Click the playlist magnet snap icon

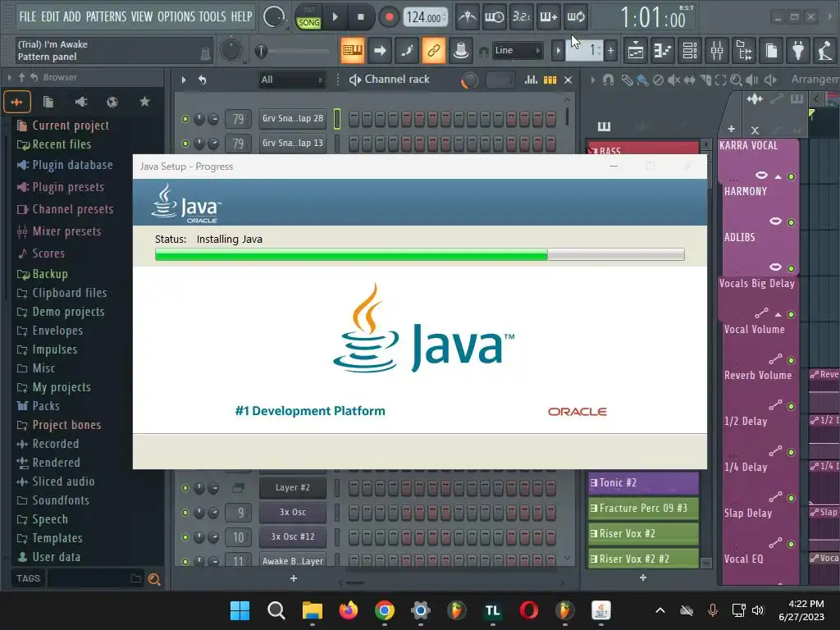(608, 80)
